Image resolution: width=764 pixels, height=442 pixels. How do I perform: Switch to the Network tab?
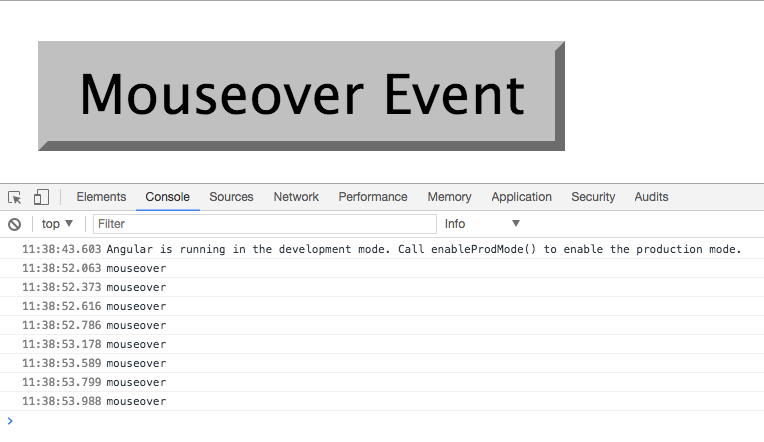(296, 197)
